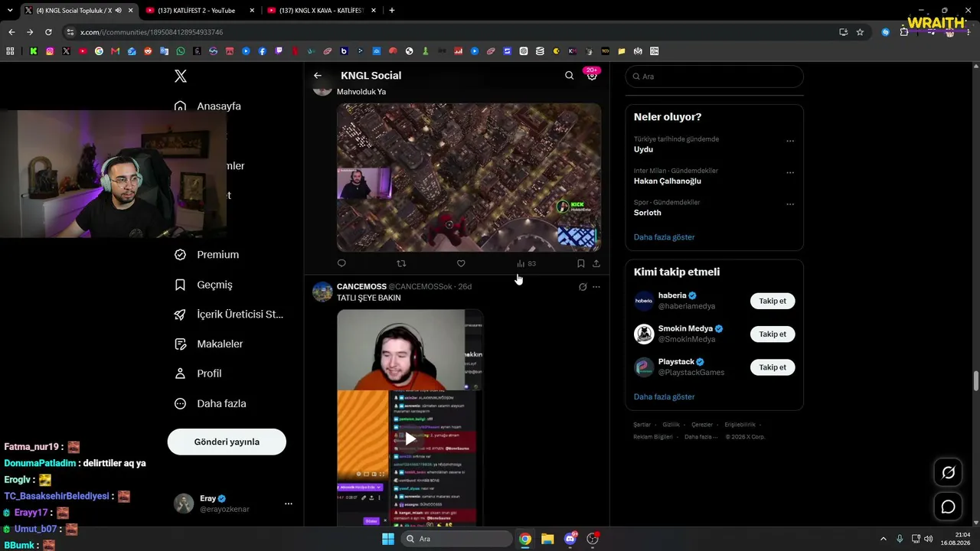Open options for Sorloth trend
The image size is (980, 551).
(x=790, y=204)
